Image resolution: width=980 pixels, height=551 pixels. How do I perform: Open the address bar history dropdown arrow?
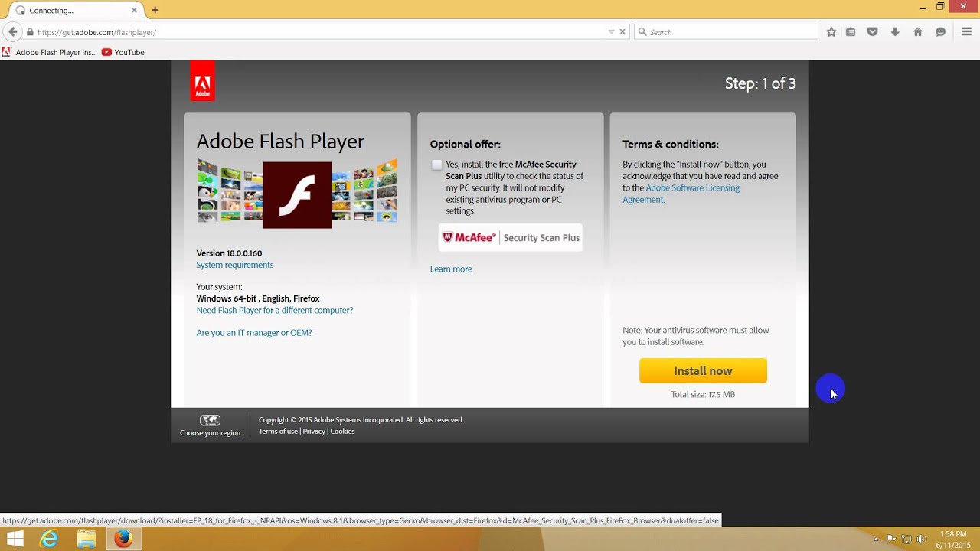coord(611,32)
